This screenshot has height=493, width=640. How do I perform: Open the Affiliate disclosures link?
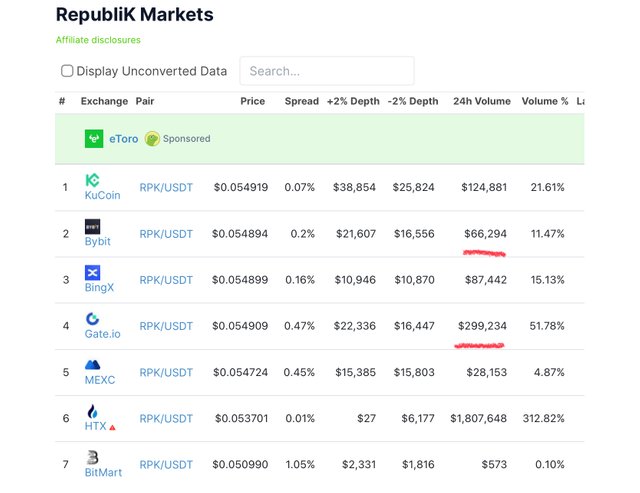click(x=98, y=40)
